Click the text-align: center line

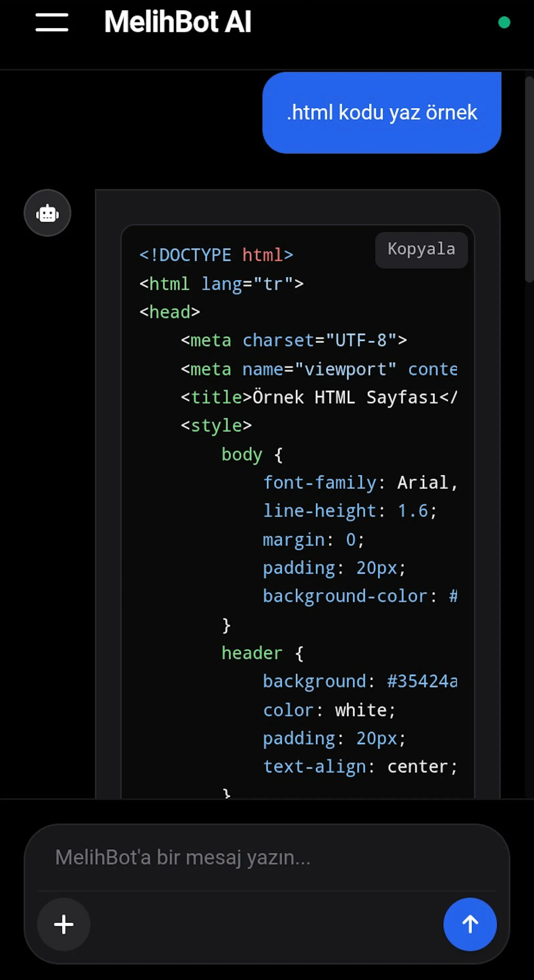point(360,766)
